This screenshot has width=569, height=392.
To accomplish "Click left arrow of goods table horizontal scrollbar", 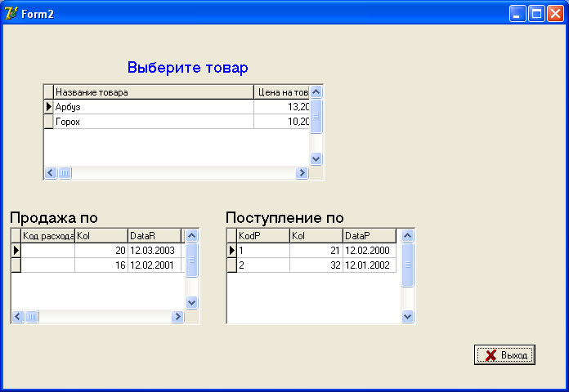I will coord(51,173).
